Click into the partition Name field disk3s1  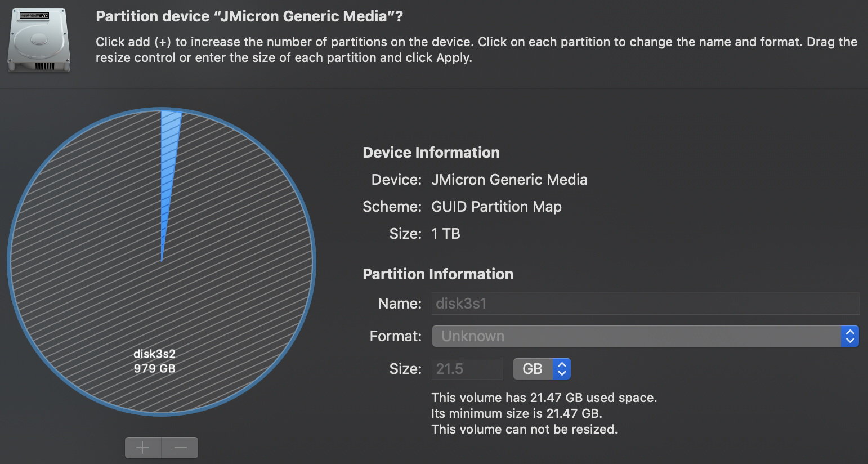(x=645, y=304)
